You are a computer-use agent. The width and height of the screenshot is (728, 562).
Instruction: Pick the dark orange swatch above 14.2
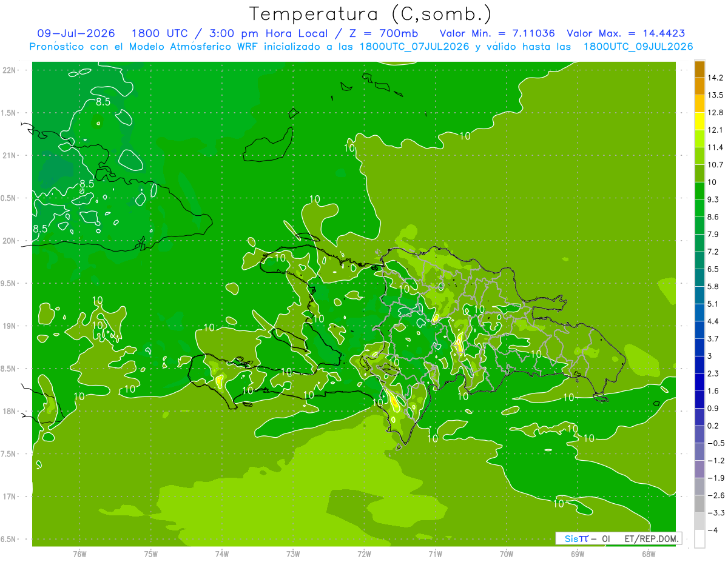tap(699, 69)
